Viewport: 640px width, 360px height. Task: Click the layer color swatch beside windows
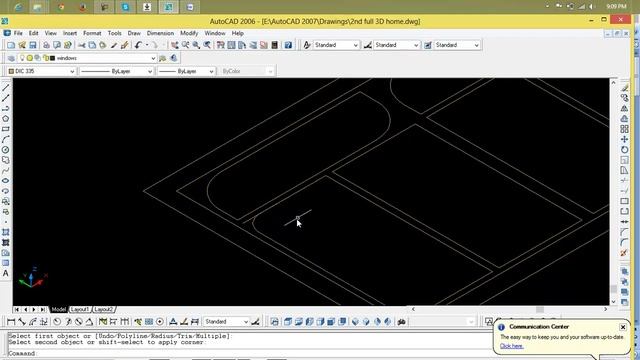point(52,58)
